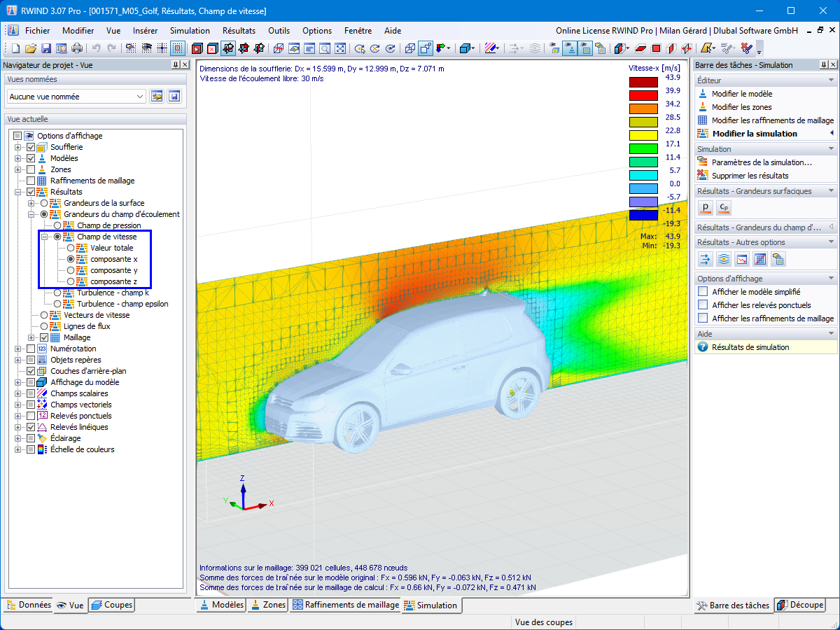Image resolution: width=840 pixels, height=630 pixels.
Task: Click the pressure 'p' surface results icon
Action: point(705,207)
